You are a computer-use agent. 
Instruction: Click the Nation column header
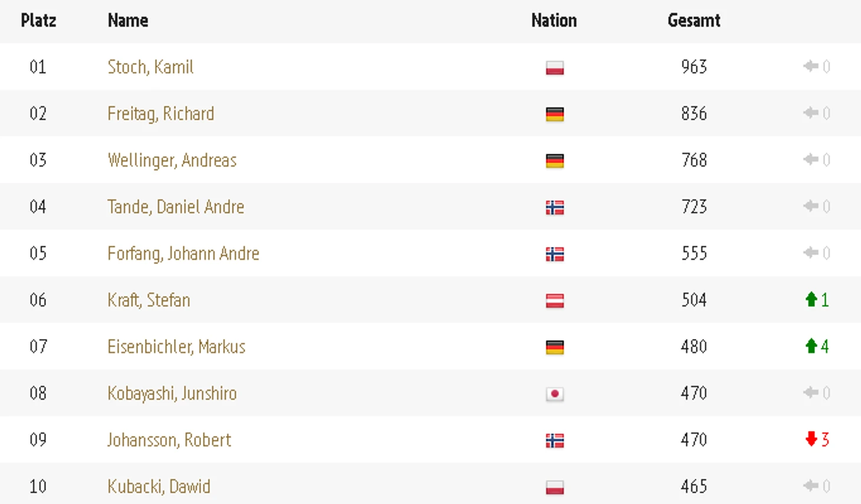point(554,21)
